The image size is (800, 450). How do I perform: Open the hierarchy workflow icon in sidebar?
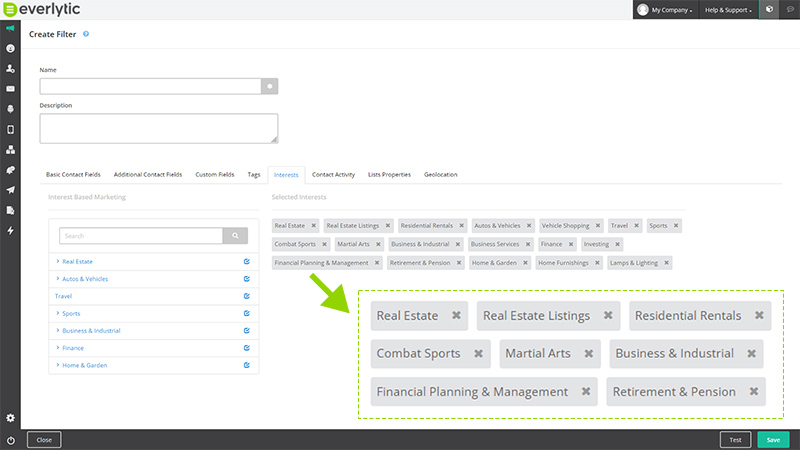click(10, 149)
